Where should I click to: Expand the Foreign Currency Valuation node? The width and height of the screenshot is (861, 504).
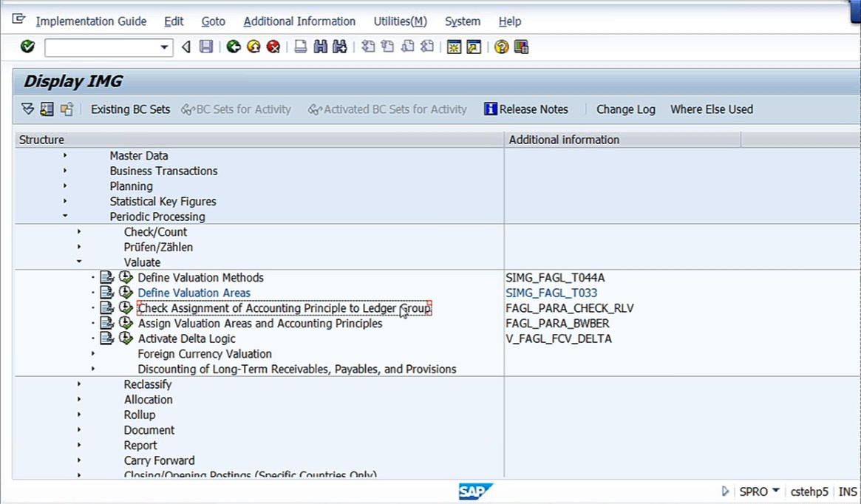(93, 353)
